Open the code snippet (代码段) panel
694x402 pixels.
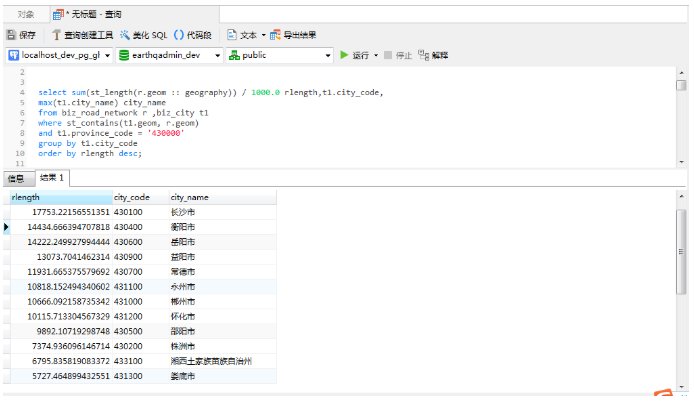pos(193,35)
